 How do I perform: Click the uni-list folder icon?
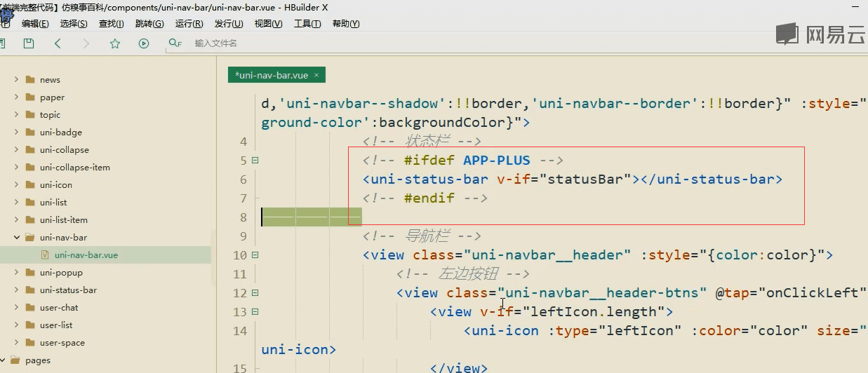pos(29,202)
